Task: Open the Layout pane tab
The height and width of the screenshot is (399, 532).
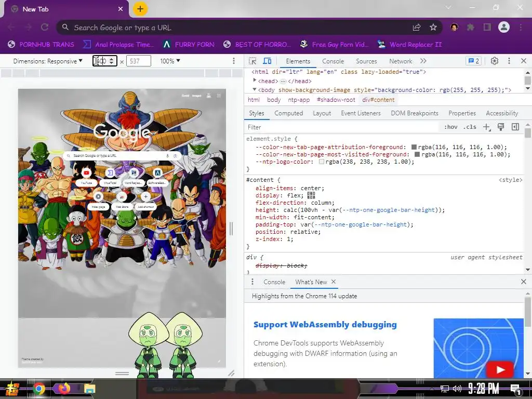Action: click(x=322, y=113)
